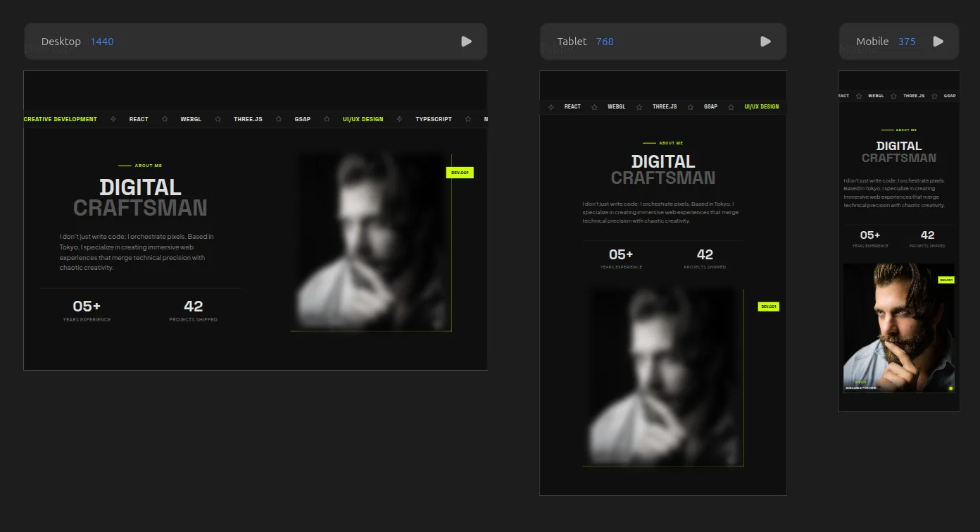The height and width of the screenshot is (532, 980).
Task: Click UI/UX DESIGN in the Tablet marquee
Action: [762, 106]
